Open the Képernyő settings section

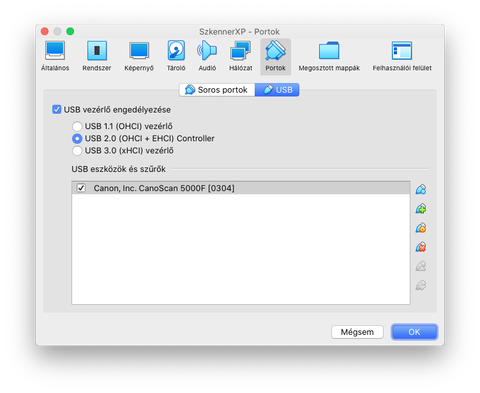pos(139,56)
